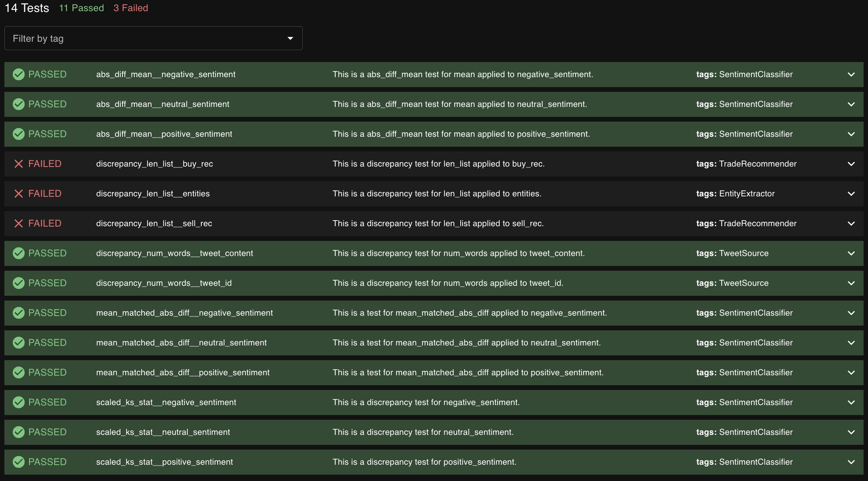The width and height of the screenshot is (868, 481).
Task: Click TradeRecommender tag on sell_rec row
Action: tap(757, 223)
